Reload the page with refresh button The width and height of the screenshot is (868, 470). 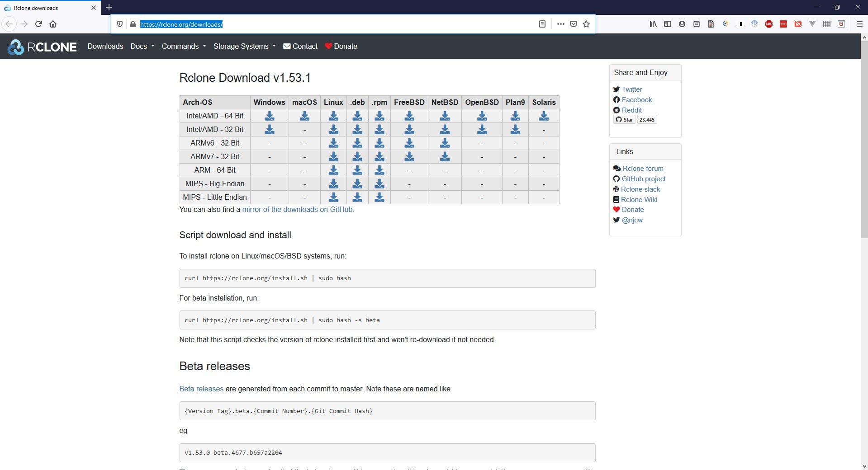(x=38, y=24)
